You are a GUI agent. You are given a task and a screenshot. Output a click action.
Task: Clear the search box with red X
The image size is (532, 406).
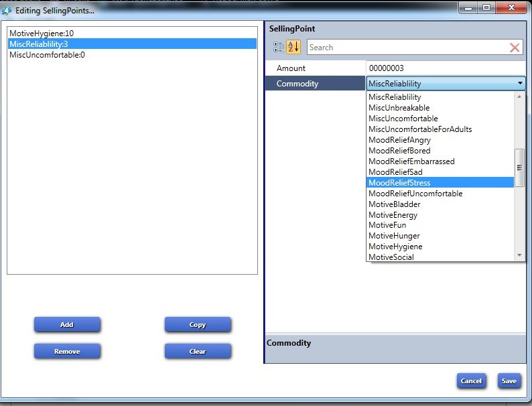pyautogui.click(x=515, y=48)
